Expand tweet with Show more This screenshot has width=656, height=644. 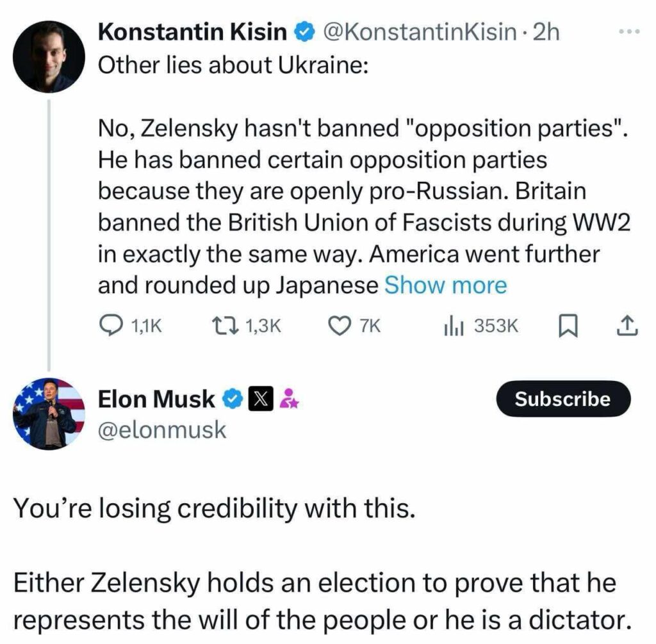(445, 286)
